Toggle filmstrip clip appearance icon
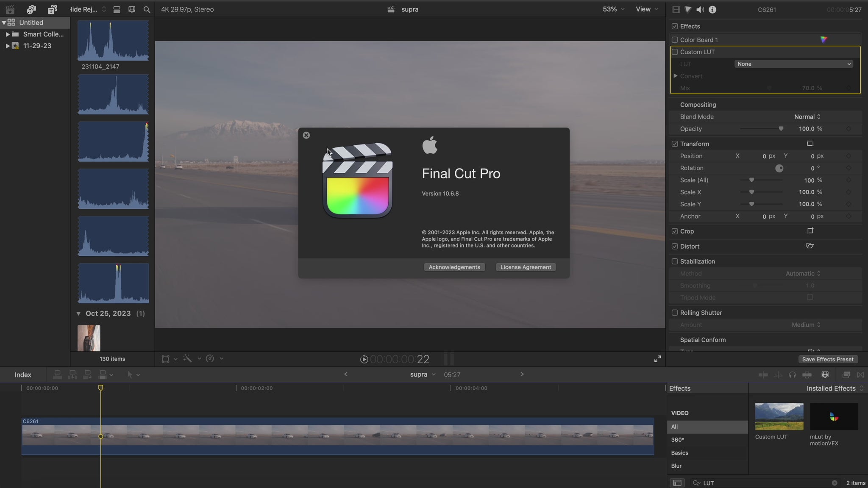 [132, 9]
